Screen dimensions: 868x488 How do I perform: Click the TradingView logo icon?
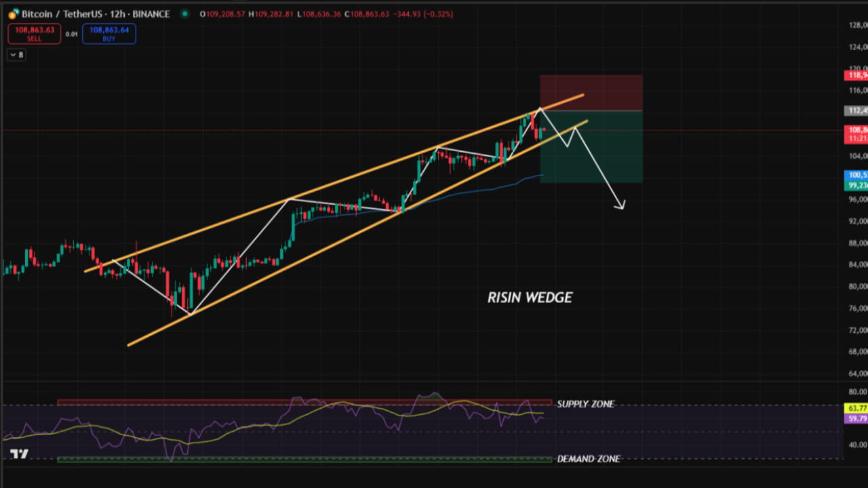pyautogui.click(x=20, y=454)
